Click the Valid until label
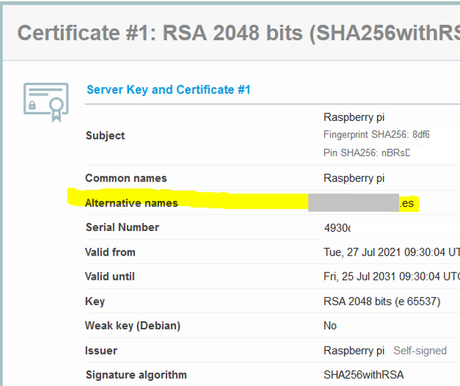 point(110,276)
